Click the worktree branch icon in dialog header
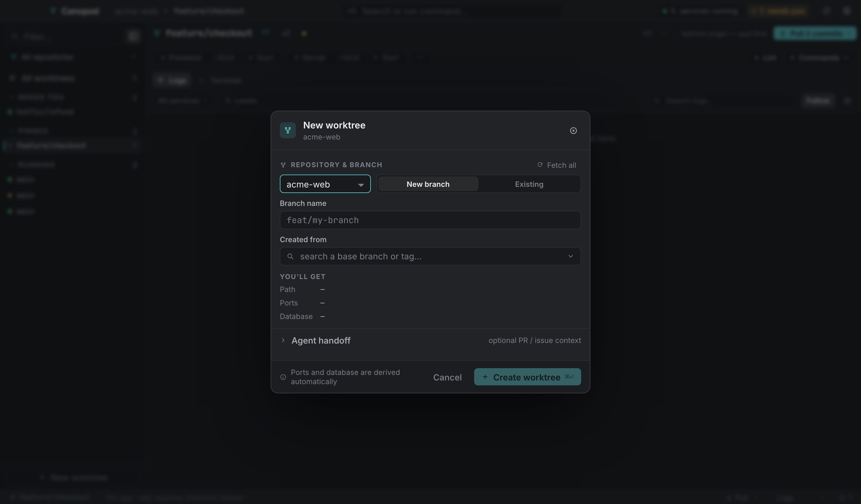 tap(288, 130)
